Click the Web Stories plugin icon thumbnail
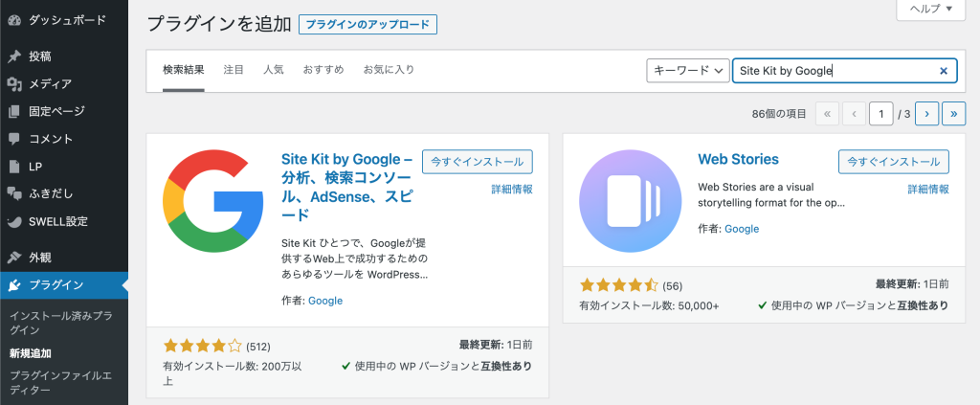980x405 pixels. tap(630, 201)
